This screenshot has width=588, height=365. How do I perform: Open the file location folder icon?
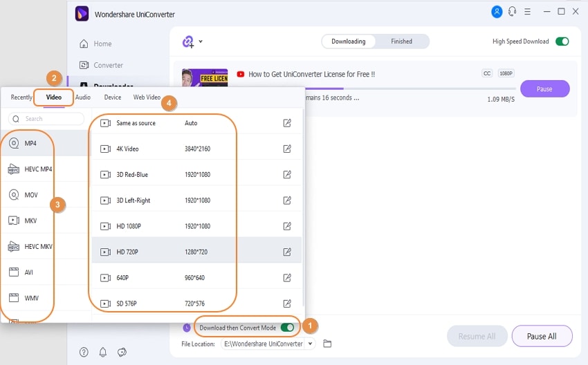click(x=327, y=344)
